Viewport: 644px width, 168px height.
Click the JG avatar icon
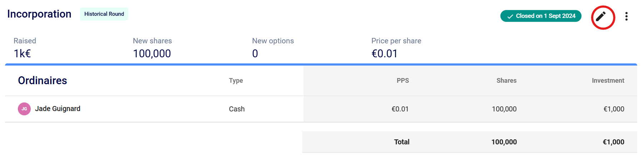coord(24,109)
